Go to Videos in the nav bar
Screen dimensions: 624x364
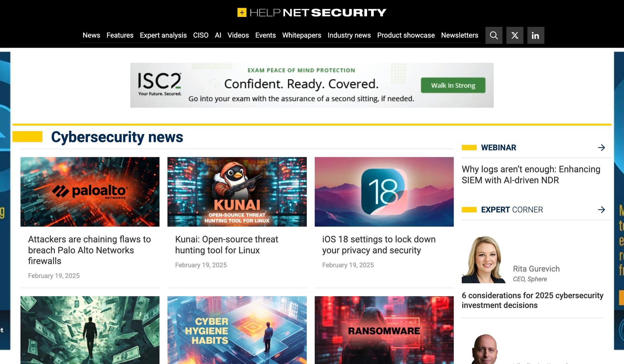click(238, 35)
